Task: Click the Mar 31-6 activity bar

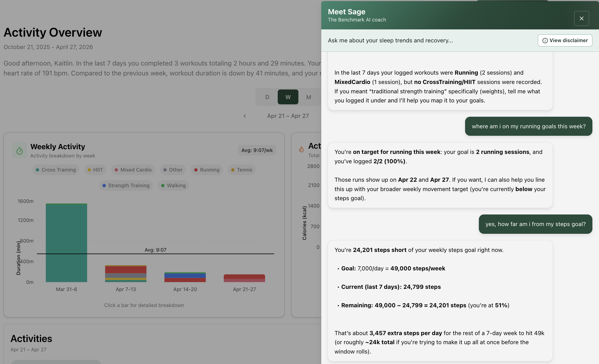Action: point(66,243)
